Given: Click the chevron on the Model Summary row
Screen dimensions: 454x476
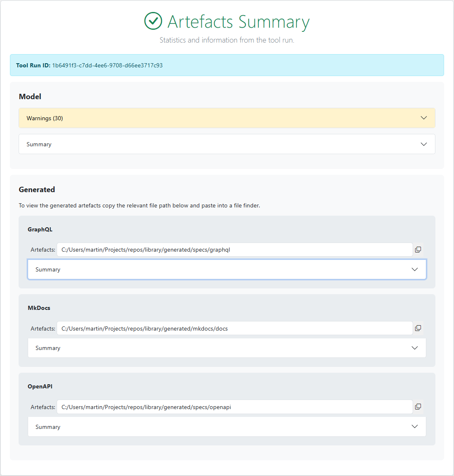Looking at the screenshot, I should [423, 144].
